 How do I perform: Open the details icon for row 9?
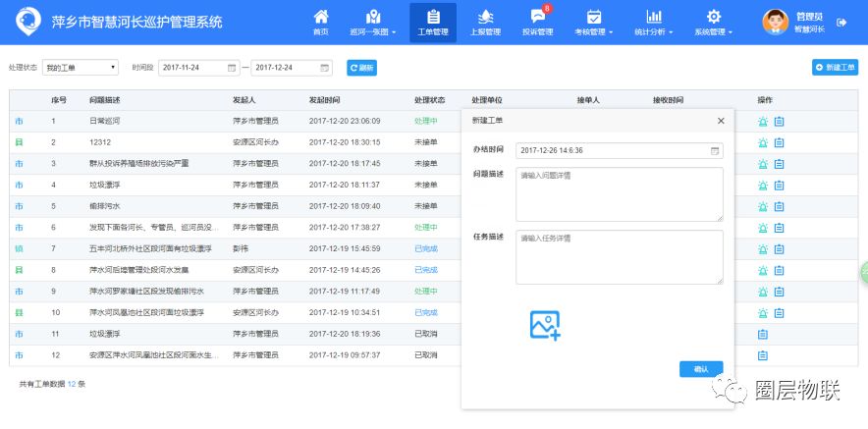coord(779,292)
